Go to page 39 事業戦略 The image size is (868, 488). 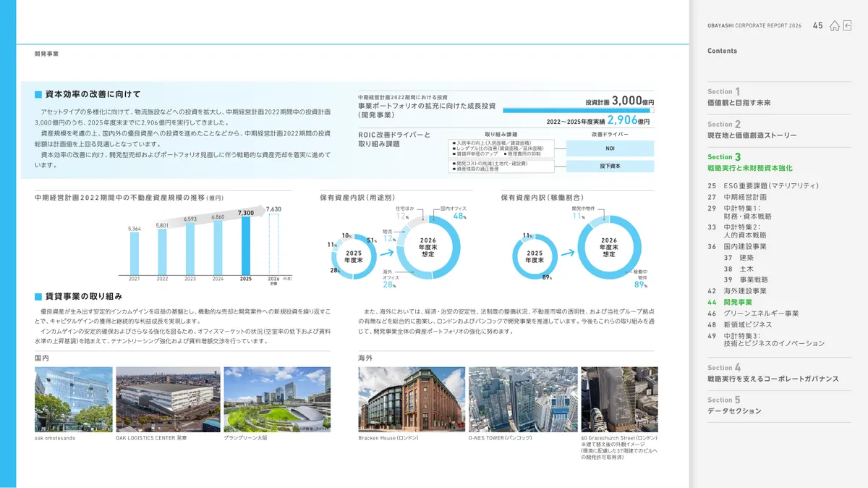coord(746,279)
